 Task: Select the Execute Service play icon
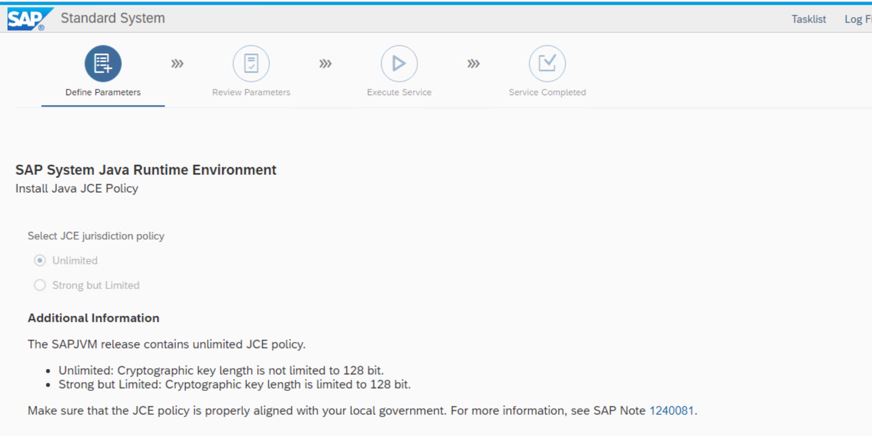(x=399, y=63)
